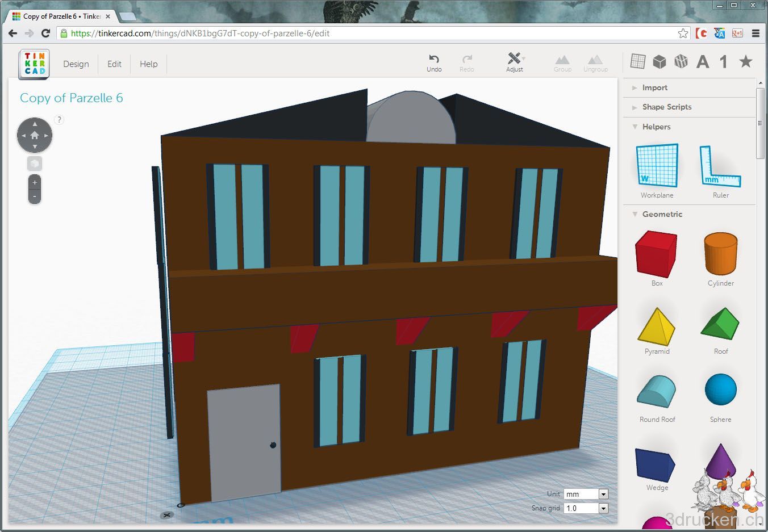Open the Adjust tools
Screen dimensions: 768x532
tap(515, 62)
